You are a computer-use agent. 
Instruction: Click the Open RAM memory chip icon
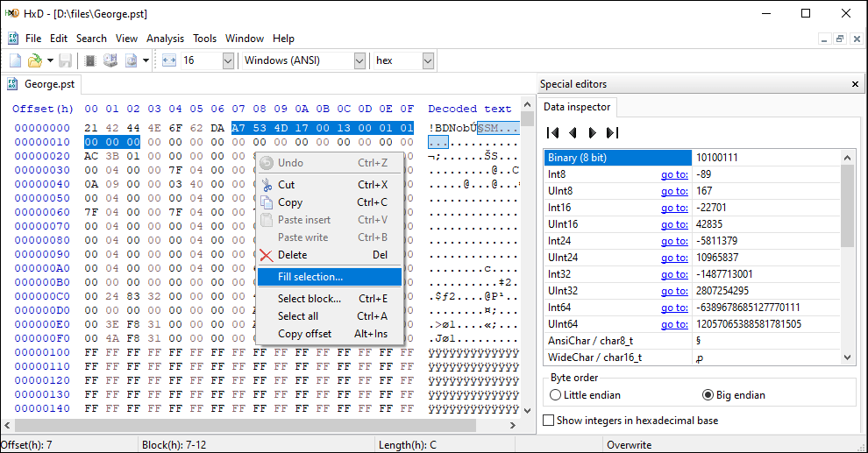coord(90,60)
